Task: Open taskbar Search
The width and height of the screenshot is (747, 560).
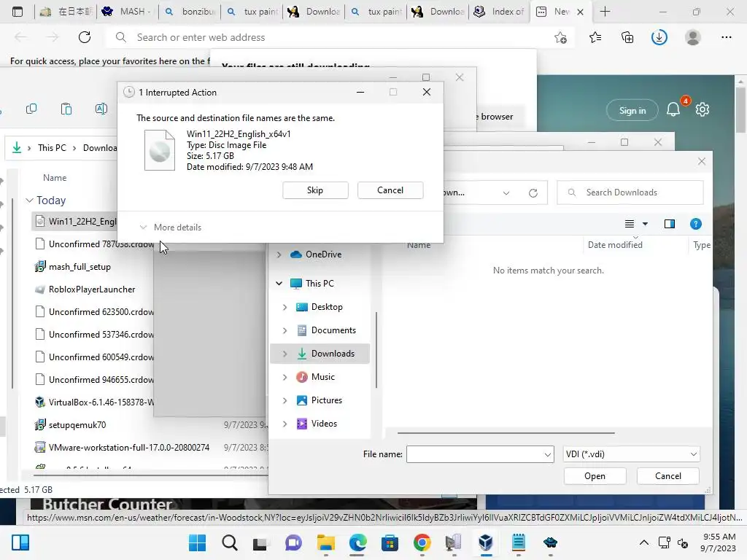Action: point(230,542)
